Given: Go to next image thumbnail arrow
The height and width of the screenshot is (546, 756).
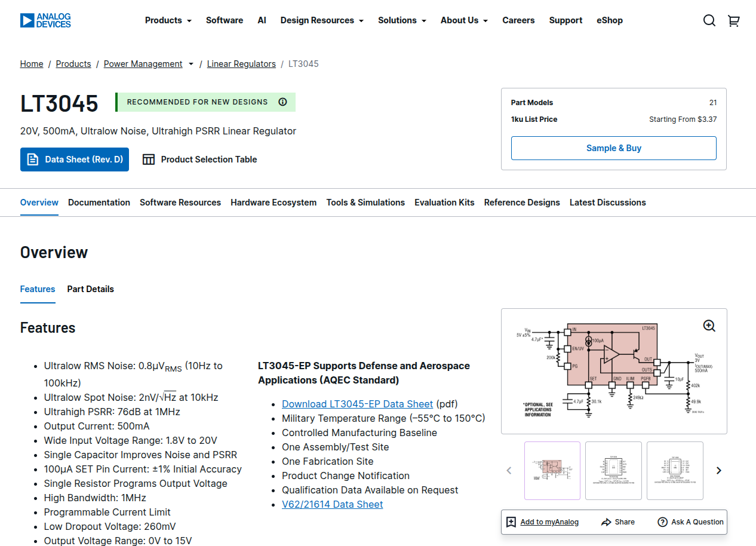Looking at the screenshot, I should [x=719, y=471].
